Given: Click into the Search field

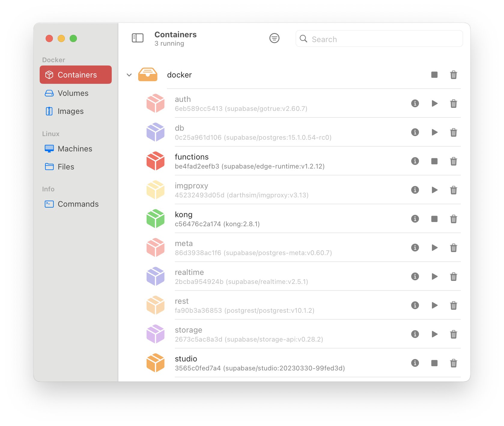Looking at the screenshot, I should coord(379,39).
